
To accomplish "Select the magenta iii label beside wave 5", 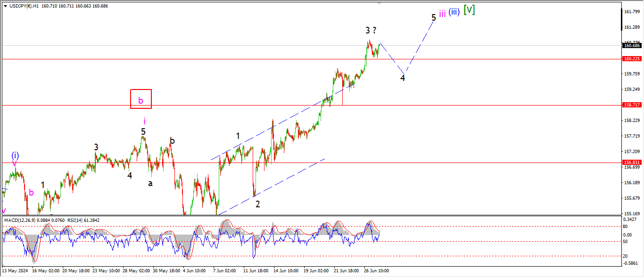I will coord(442,14).
